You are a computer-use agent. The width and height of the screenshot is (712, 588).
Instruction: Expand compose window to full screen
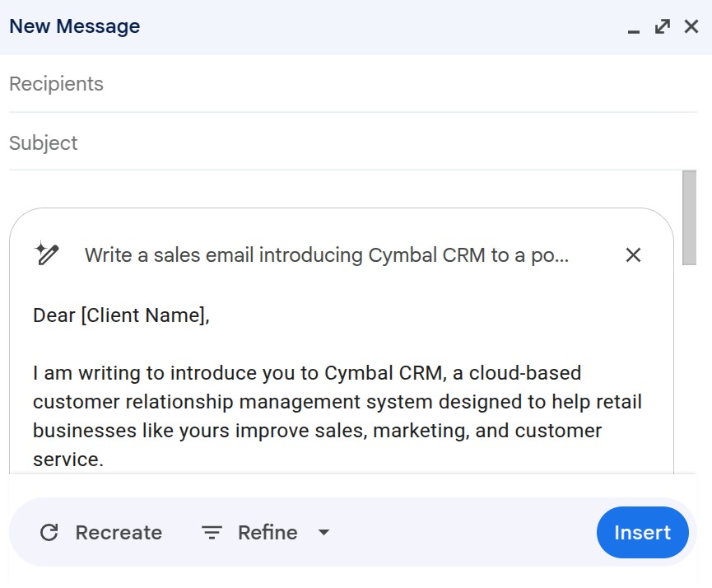click(662, 27)
